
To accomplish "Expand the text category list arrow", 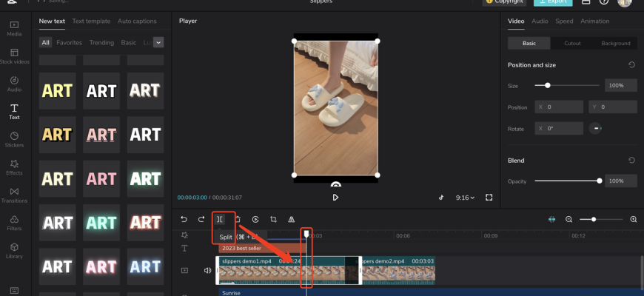I will tap(158, 42).
